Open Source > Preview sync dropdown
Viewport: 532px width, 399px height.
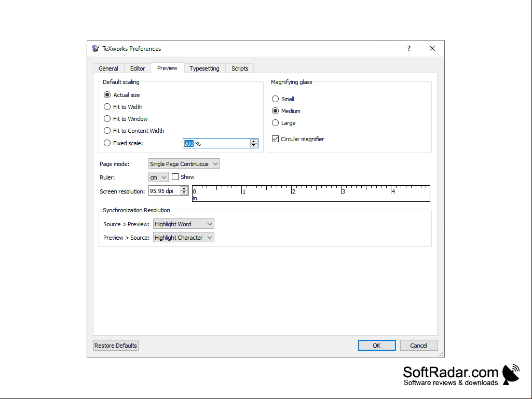click(x=184, y=224)
